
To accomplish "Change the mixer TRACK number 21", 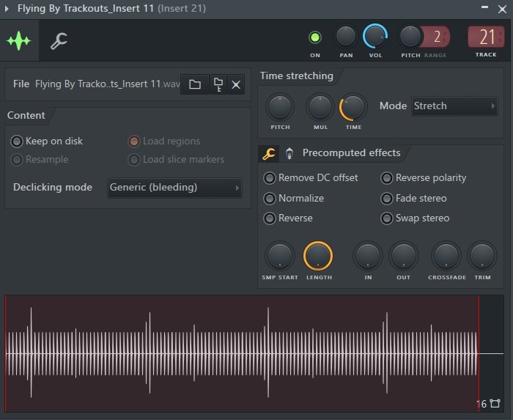I will tap(486, 37).
